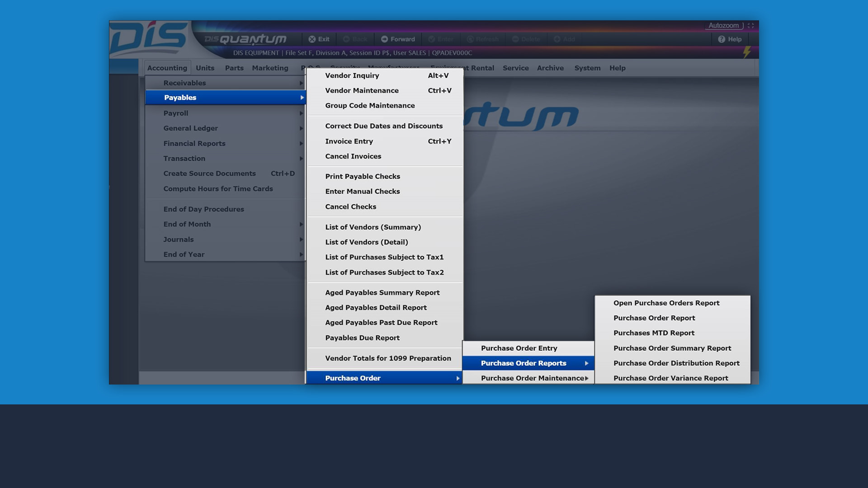868x488 pixels.
Task: Select Vendor Inquiry menu entry
Action: pos(352,76)
